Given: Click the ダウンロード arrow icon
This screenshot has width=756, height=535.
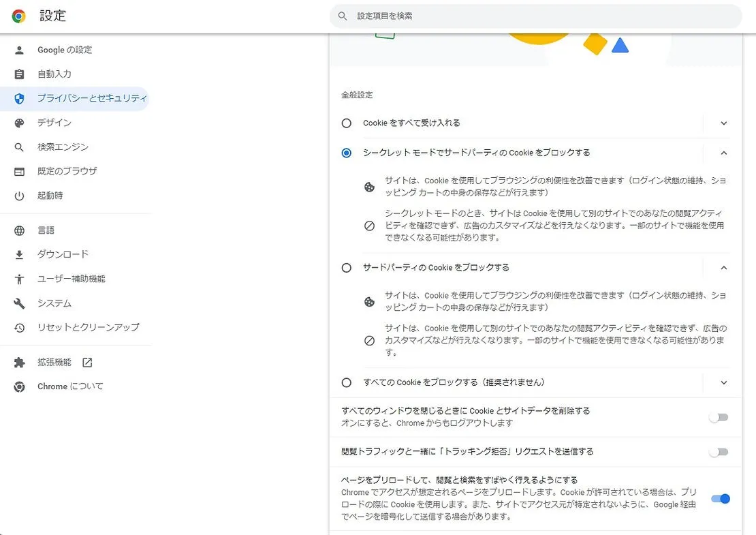Looking at the screenshot, I should 19,255.
